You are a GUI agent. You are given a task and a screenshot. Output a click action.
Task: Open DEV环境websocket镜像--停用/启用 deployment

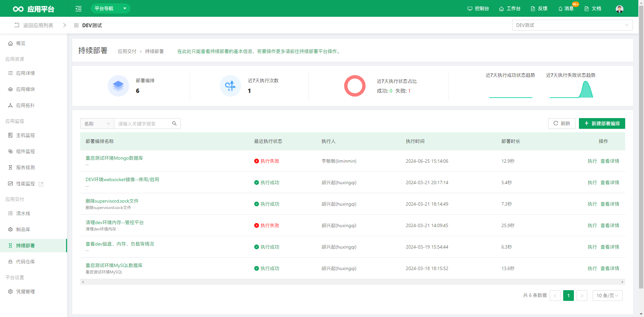coord(122,179)
